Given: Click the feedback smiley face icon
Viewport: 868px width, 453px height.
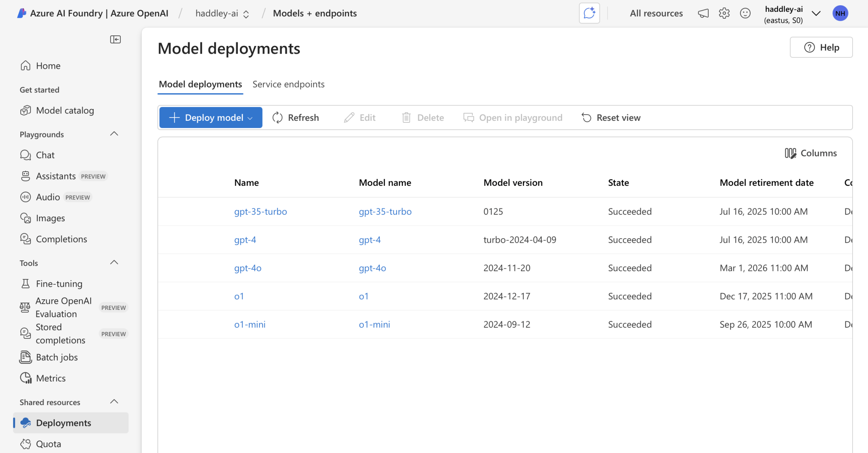Looking at the screenshot, I should click(745, 13).
